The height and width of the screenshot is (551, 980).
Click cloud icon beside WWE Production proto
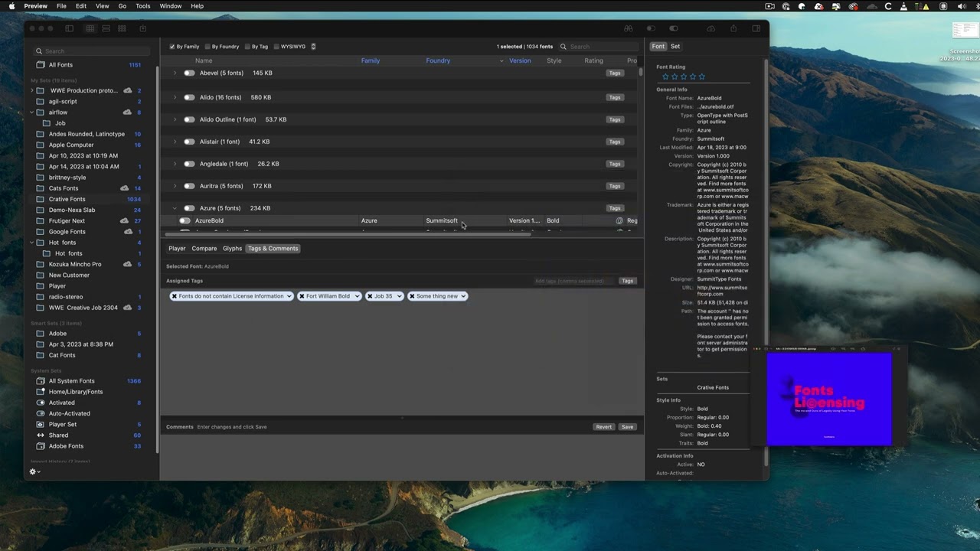[x=127, y=90]
